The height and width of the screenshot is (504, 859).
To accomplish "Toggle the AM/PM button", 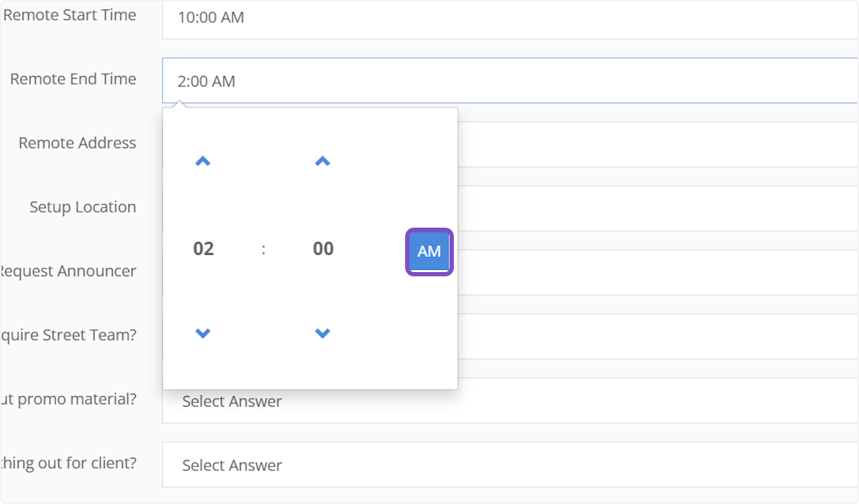I will pos(429,251).
